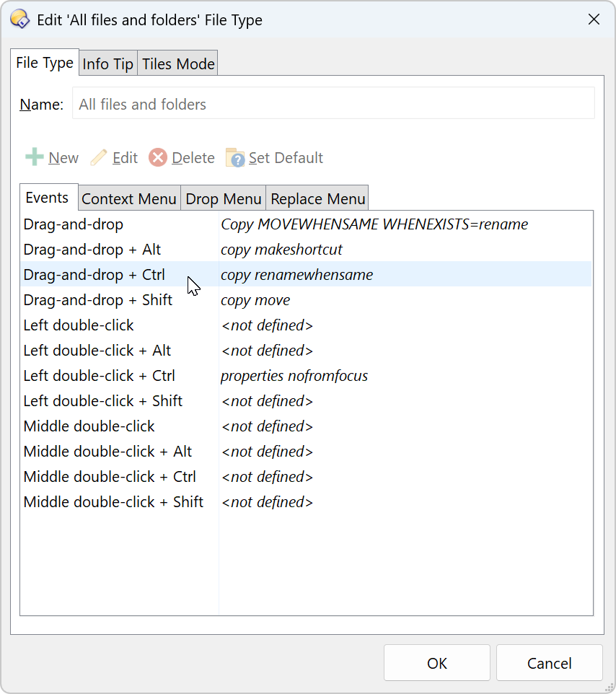616x694 pixels.
Task: Switch to the Drop Menu tab
Action: pos(223,198)
